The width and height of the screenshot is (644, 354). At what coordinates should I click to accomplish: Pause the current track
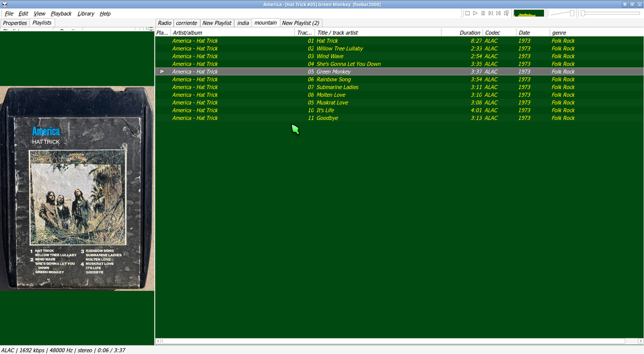(x=483, y=13)
